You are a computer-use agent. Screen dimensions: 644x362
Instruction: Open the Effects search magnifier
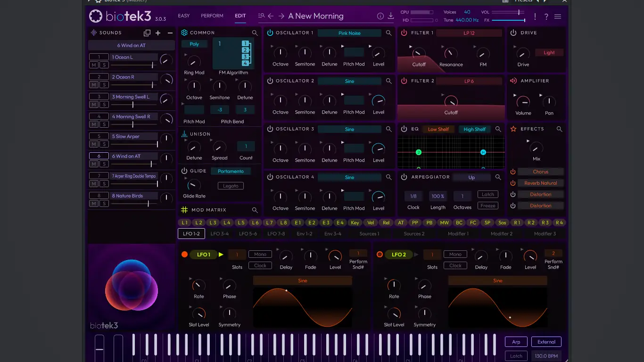559,129
